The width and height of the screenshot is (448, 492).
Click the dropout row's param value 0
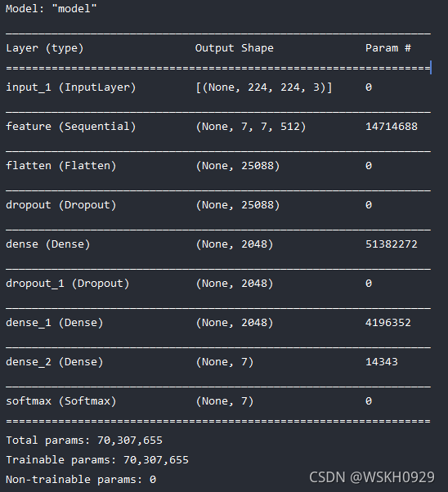pyautogui.click(x=369, y=205)
